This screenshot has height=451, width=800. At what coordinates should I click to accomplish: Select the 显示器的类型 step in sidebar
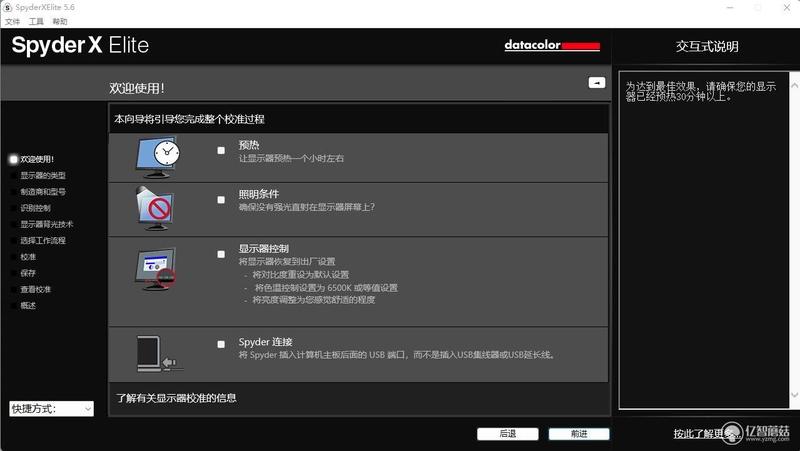(x=43, y=176)
